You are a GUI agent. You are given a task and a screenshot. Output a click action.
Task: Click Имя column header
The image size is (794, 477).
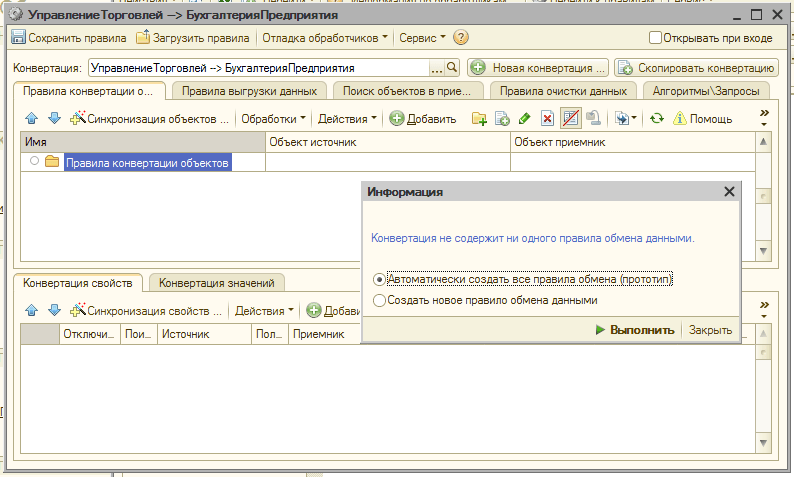[x=143, y=142]
